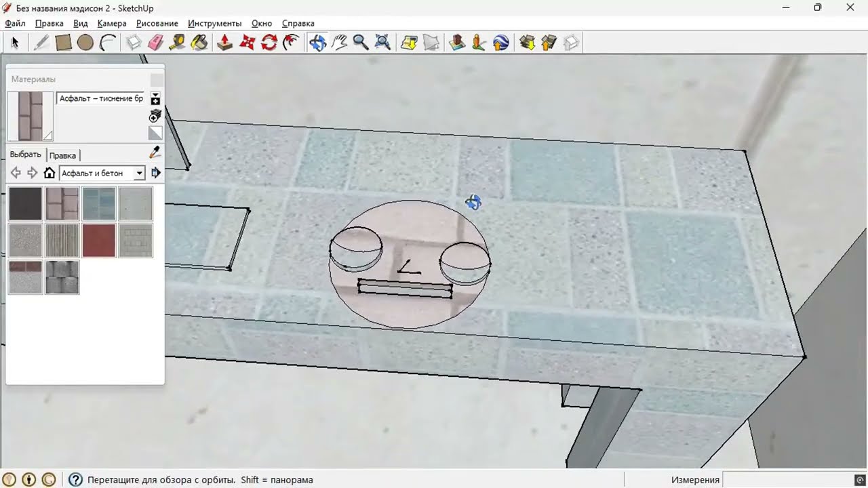The height and width of the screenshot is (488, 868).
Task: Activate the Rotate tool
Action: pyautogui.click(x=269, y=43)
